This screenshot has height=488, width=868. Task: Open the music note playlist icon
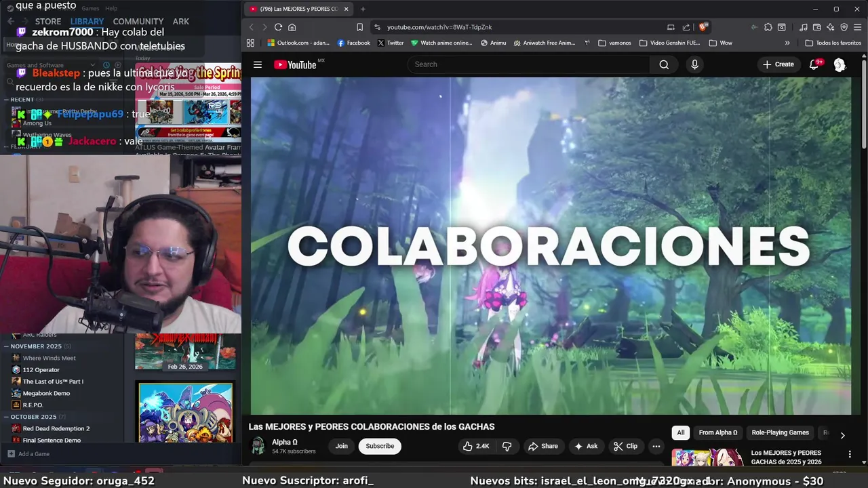coord(804,27)
